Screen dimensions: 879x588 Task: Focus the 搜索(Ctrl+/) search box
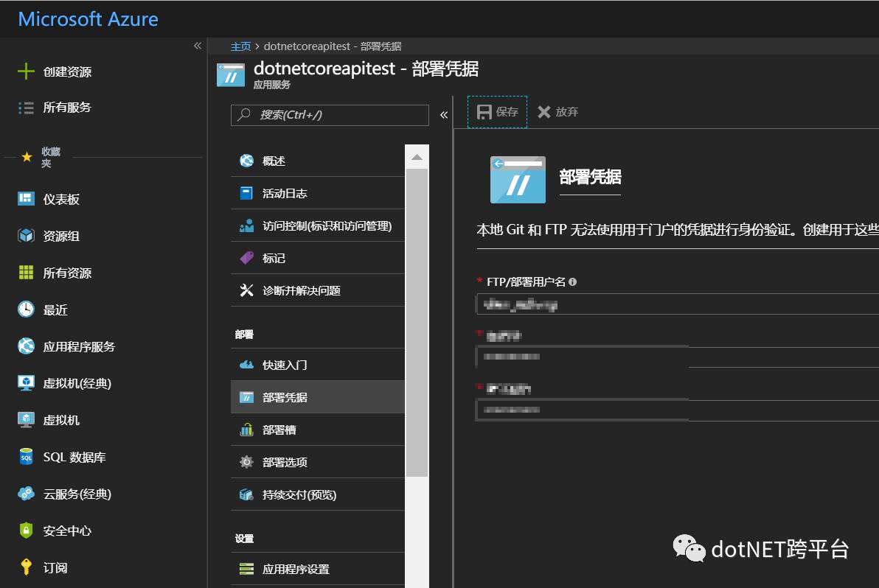point(330,115)
